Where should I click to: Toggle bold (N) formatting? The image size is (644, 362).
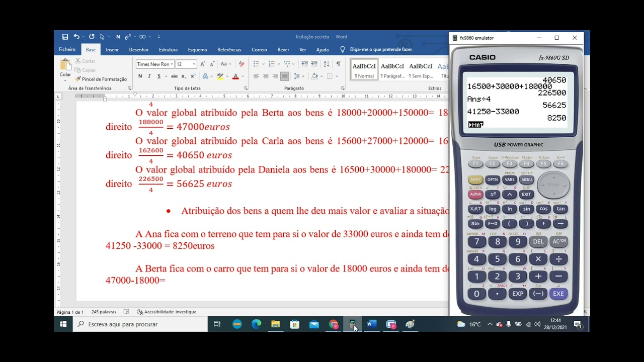[x=140, y=76]
